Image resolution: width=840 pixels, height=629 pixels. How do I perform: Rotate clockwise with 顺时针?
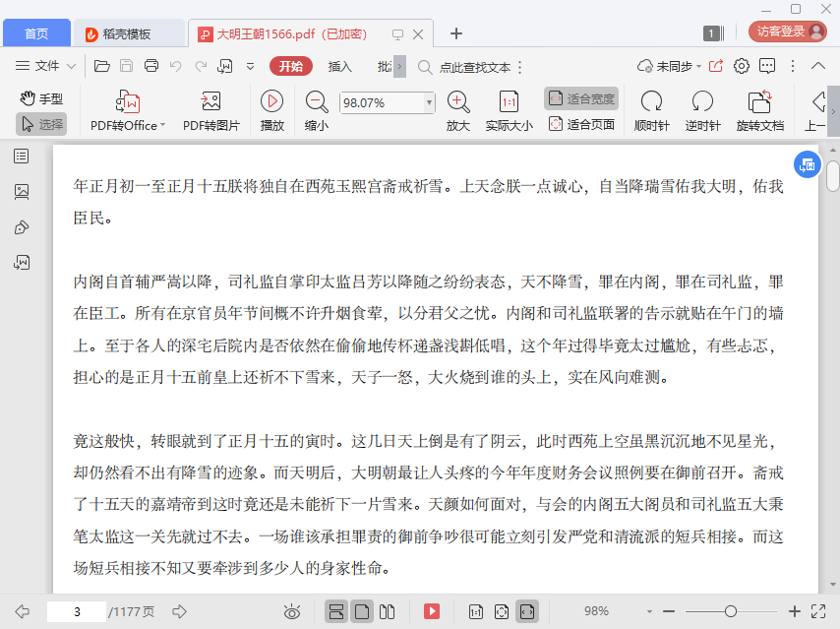point(651,111)
